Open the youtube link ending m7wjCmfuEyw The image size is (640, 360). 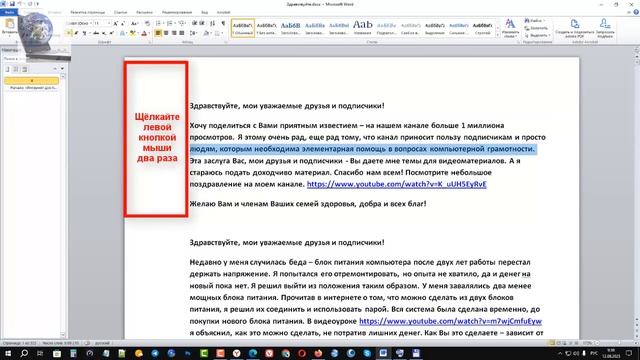coord(450,321)
